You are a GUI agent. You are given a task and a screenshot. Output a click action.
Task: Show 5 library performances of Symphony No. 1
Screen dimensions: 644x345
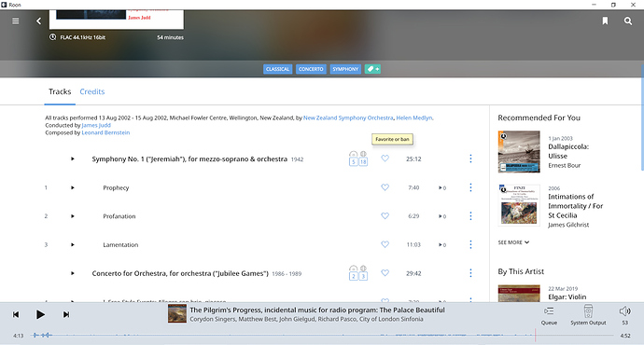click(x=353, y=159)
